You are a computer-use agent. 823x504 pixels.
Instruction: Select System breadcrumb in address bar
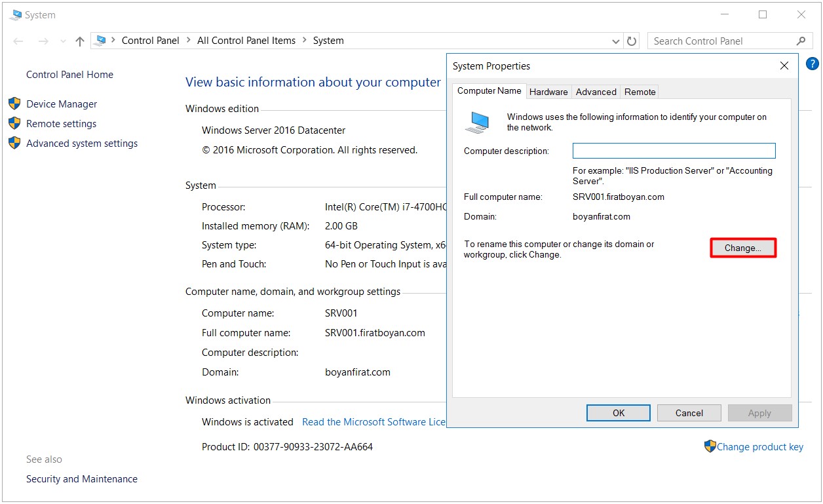tap(328, 41)
